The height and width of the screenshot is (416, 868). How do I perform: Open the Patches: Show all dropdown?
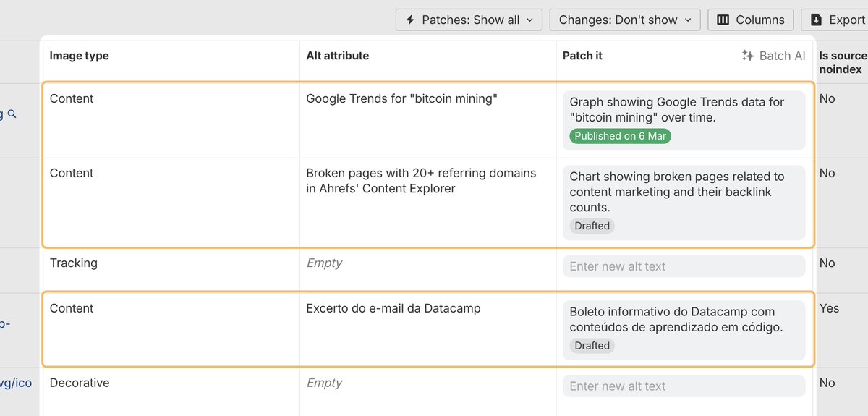[469, 20]
